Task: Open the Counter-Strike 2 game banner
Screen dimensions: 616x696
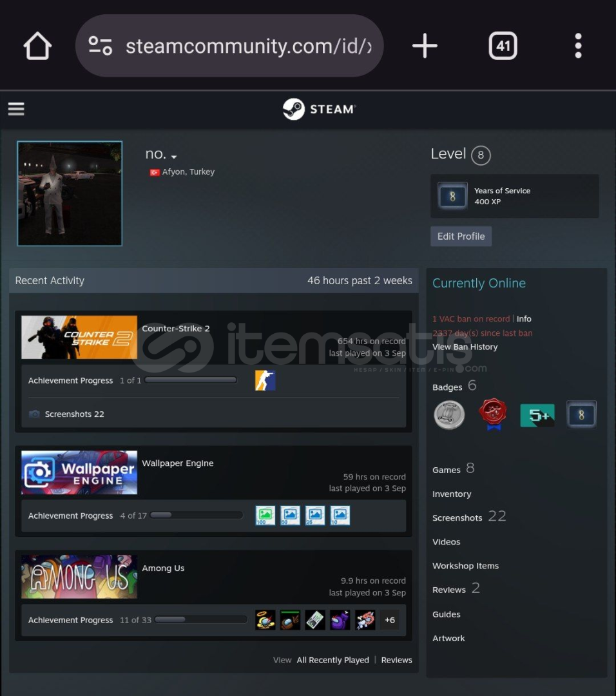Action: pos(79,337)
